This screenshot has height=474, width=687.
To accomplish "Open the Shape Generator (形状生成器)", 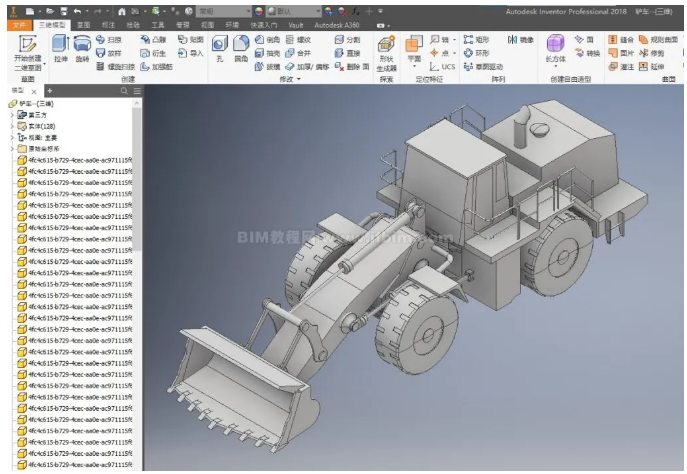I will [386, 53].
